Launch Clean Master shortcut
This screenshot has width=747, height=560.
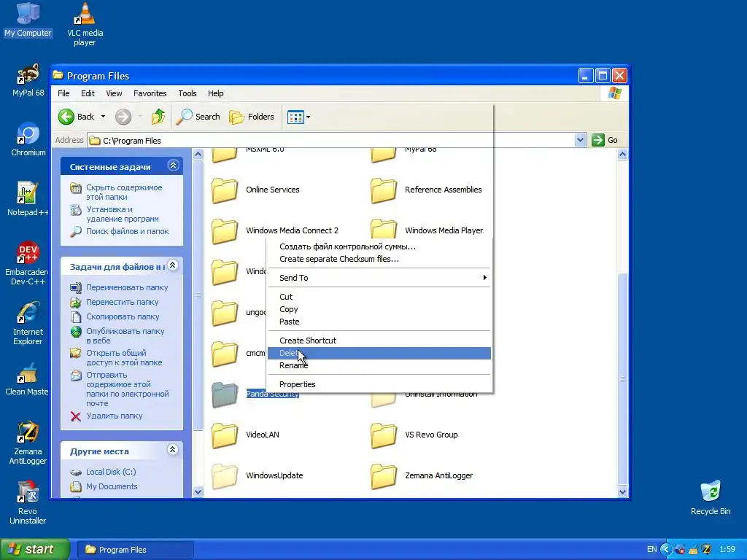pos(27,378)
